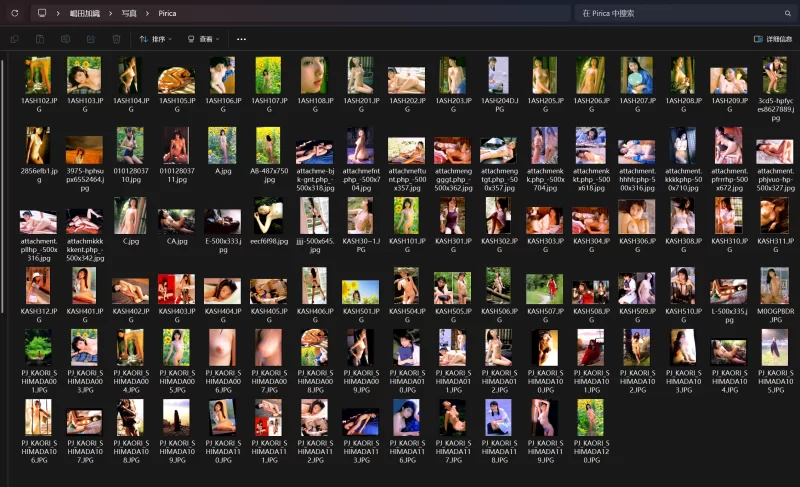Select file AB-487x750.jpg
The height and width of the screenshot is (487, 800).
click(269, 155)
